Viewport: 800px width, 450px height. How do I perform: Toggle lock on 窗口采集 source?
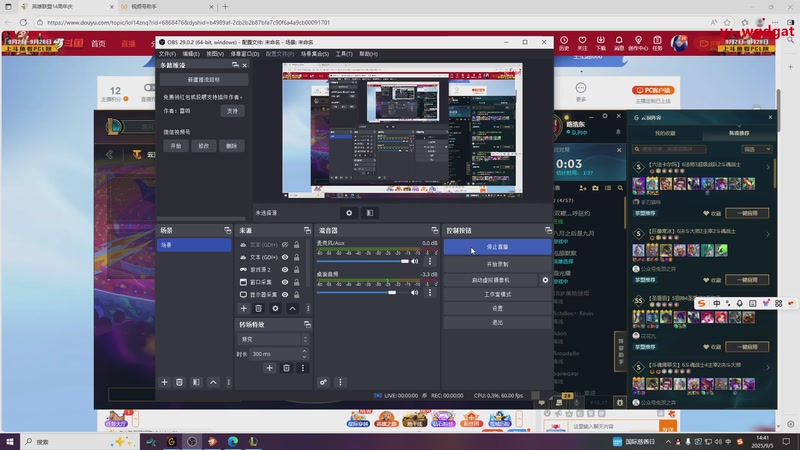[x=296, y=282]
